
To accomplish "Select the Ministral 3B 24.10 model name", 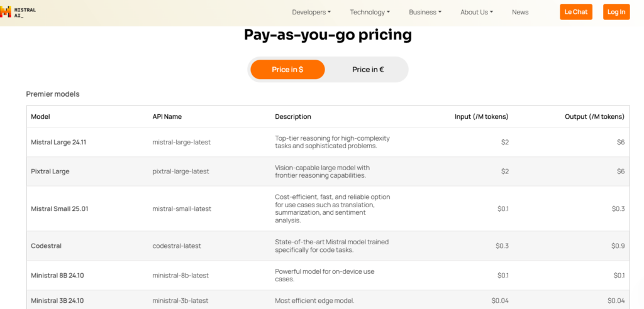I will pyautogui.click(x=57, y=301).
